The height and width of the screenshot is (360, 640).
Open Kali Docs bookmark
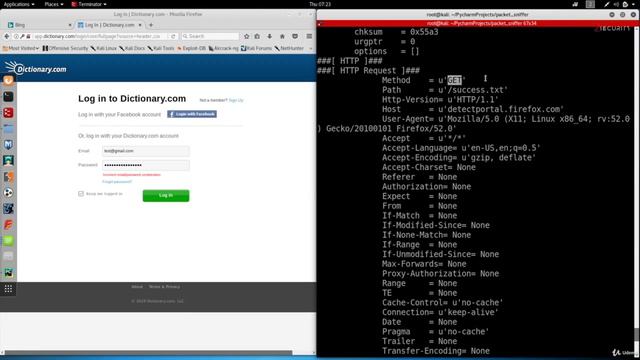coord(132,48)
